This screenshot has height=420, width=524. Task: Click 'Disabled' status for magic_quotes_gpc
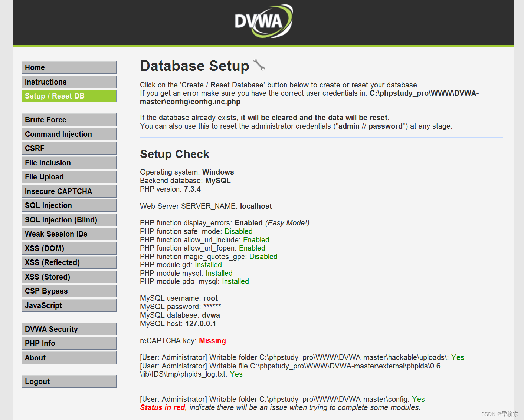point(263,257)
